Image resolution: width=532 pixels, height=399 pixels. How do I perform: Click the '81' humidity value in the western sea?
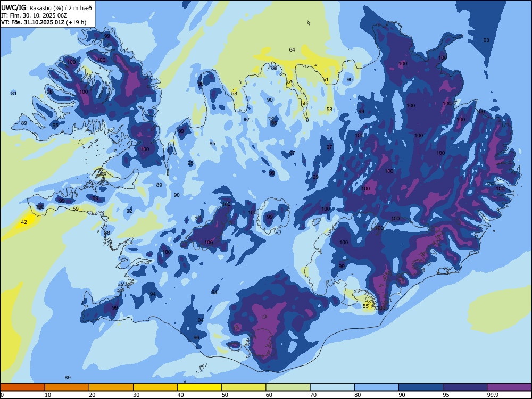14,93
